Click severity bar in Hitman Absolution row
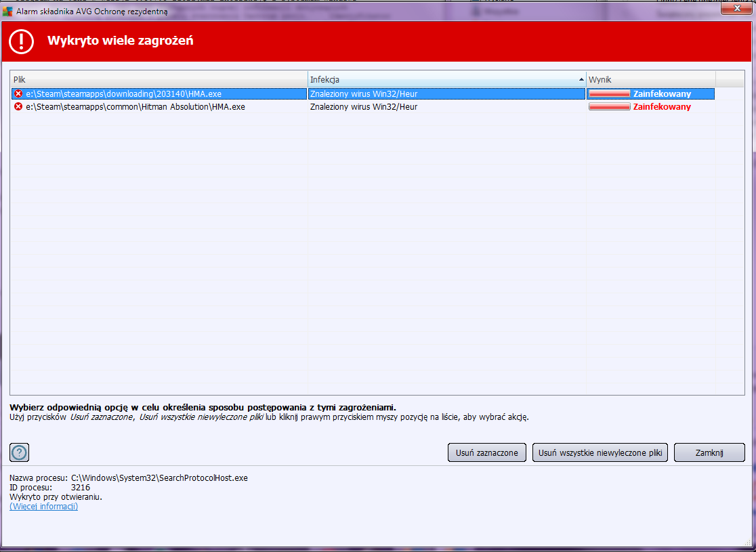 click(610, 106)
